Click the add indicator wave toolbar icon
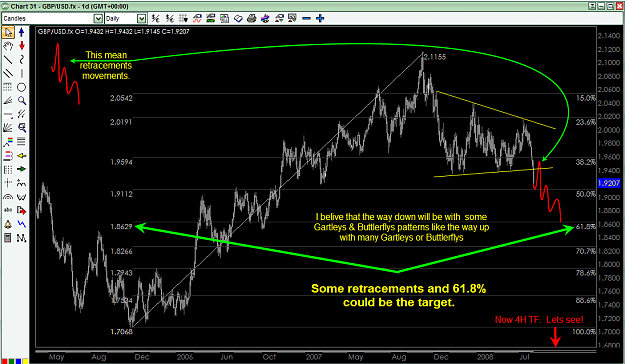Screen dimensions: 625x364 [197, 18]
